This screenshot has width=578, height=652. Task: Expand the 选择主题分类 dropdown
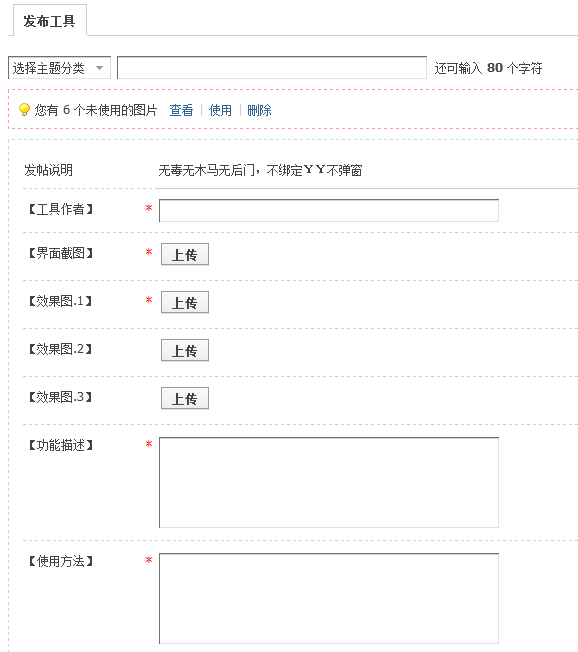[59, 68]
